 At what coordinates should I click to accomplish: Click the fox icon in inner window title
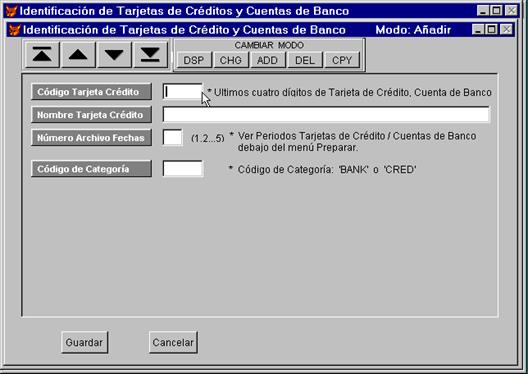click(x=14, y=30)
